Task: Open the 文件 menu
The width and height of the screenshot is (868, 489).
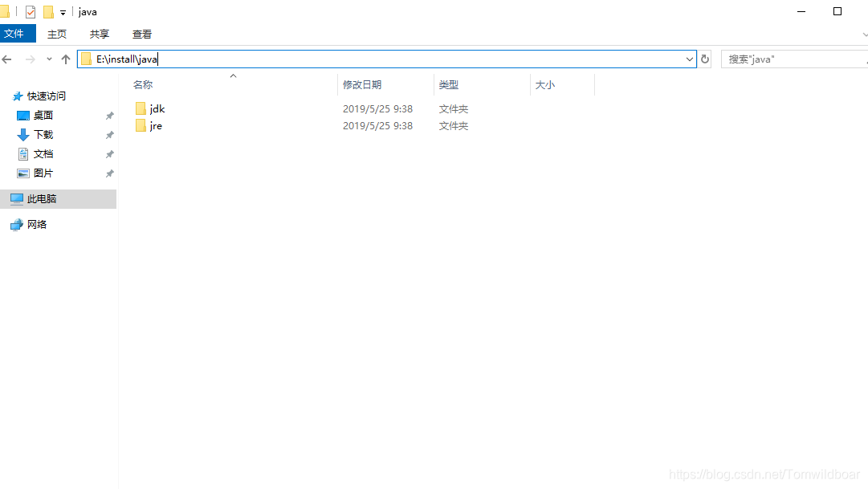Action: click(18, 34)
